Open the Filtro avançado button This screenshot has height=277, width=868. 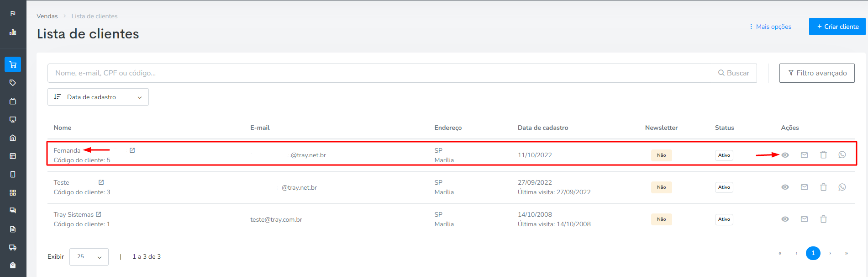tap(817, 73)
